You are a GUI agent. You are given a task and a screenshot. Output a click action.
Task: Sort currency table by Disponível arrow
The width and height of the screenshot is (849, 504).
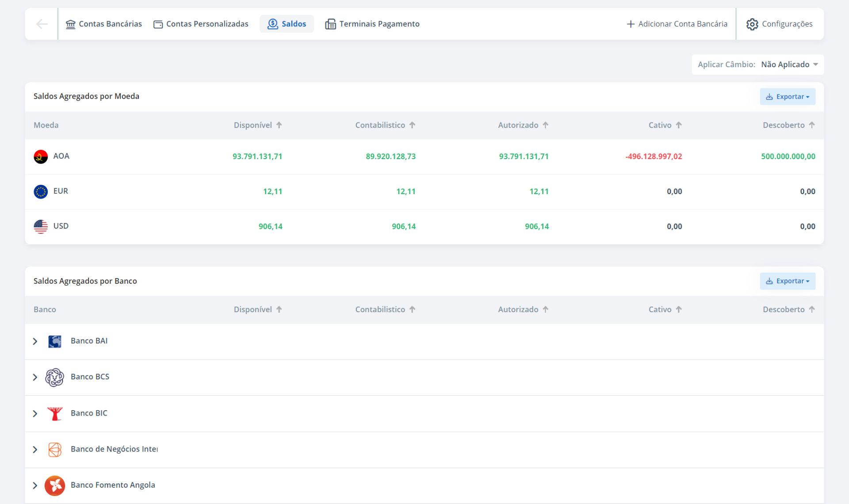point(279,125)
